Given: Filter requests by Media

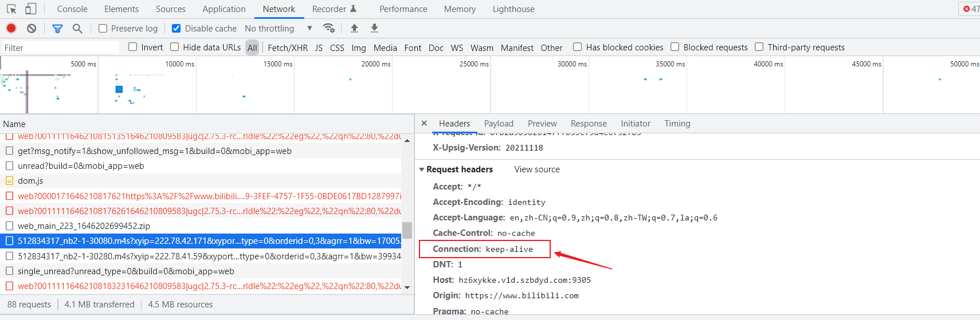Looking at the screenshot, I should click(385, 48).
